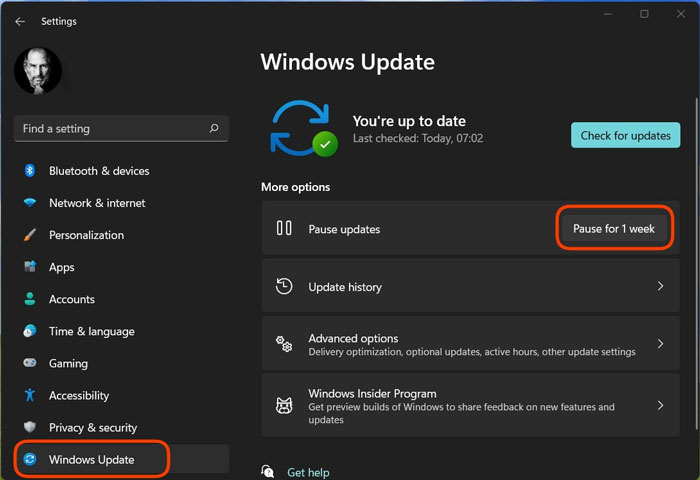Click the Wi-Fi Network icon

point(30,203)
